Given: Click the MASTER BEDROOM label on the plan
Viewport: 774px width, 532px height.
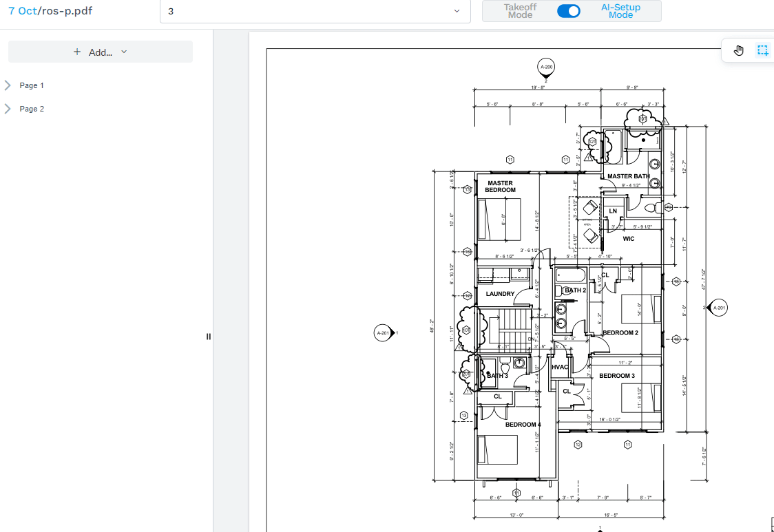Looking at the screenshot, I should click(x=500, y=187).
